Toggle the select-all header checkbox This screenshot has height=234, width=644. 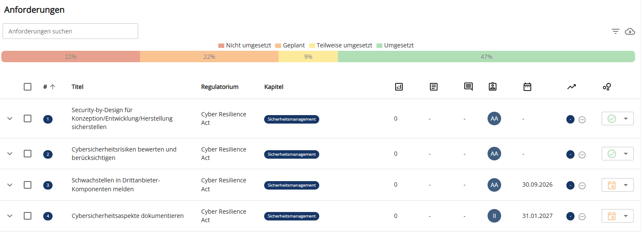(28, 87)
